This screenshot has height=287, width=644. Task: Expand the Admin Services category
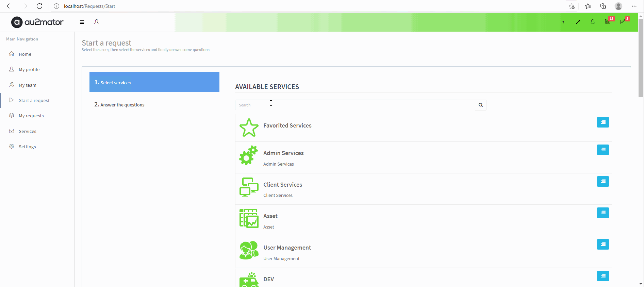pyautogui.click(x=602, y=150)
